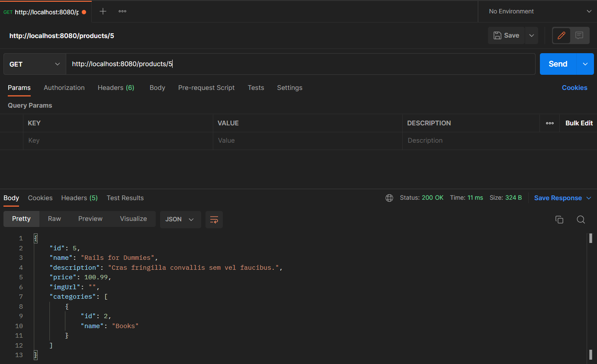The image size is (597, 364).
Task: Open the Headers (6) tab
Action: coord(116,88)
